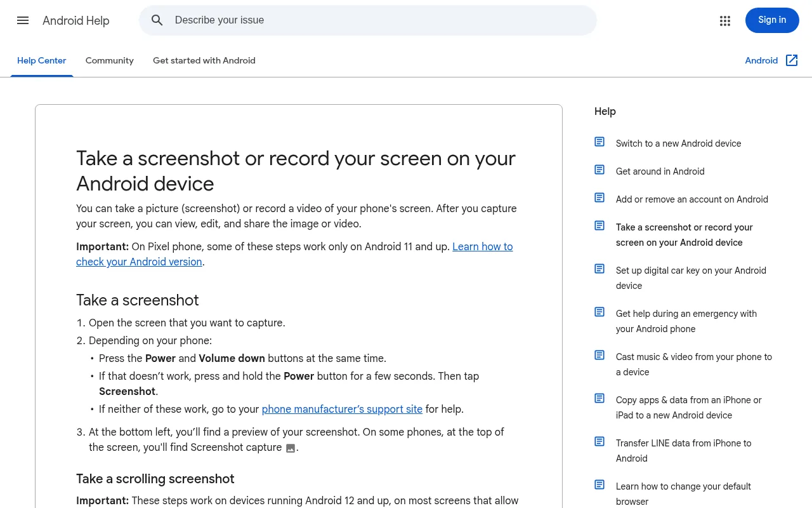This screenshot has height=508, width=812.
Task: Click the article icon beside Copy apps & data
Action: tap(599, 398)
